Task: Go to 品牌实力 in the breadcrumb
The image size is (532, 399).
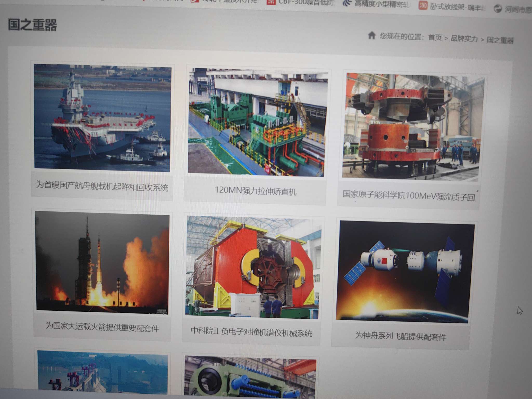Action: 464,39
